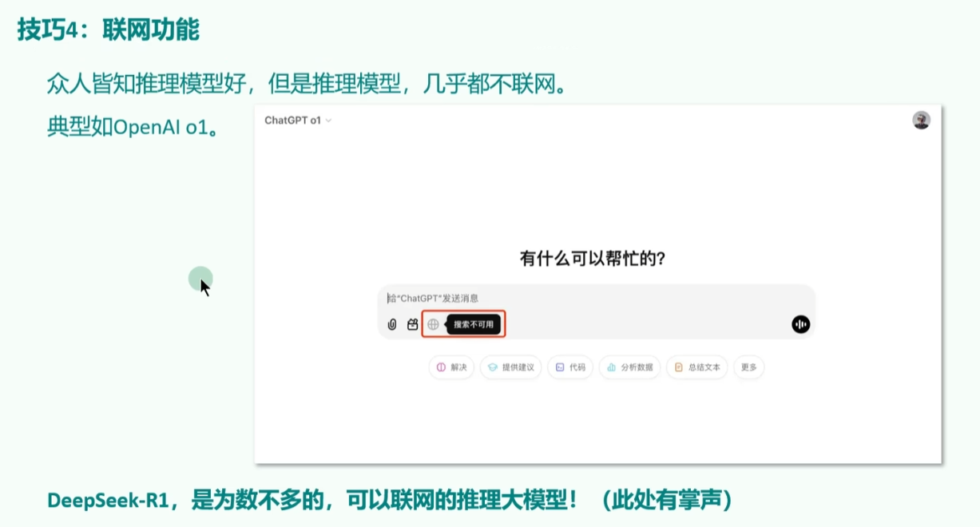Choose the 解决 suggestion chip
980x527 pixels.
452,367
